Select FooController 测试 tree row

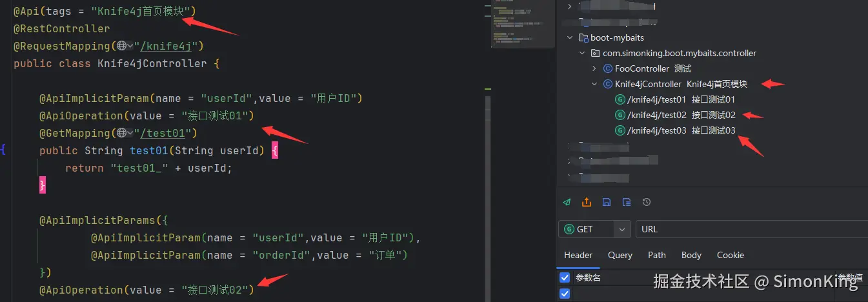[647, 68]
